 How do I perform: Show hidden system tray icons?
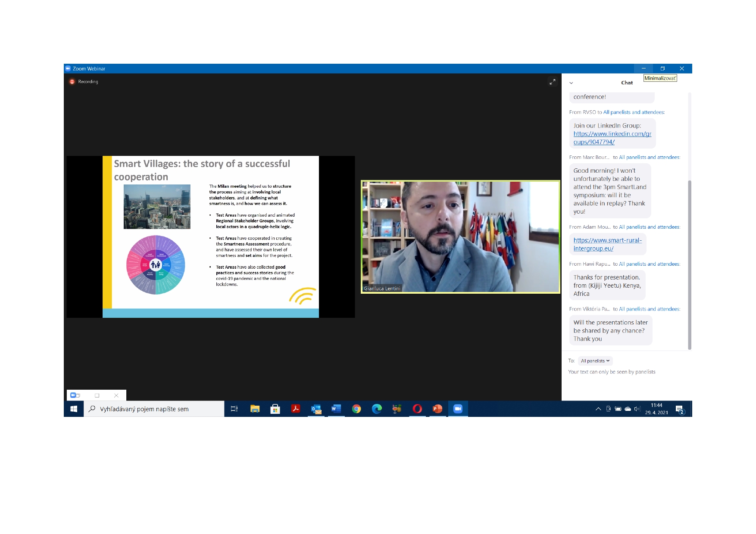tap(598, 409)
